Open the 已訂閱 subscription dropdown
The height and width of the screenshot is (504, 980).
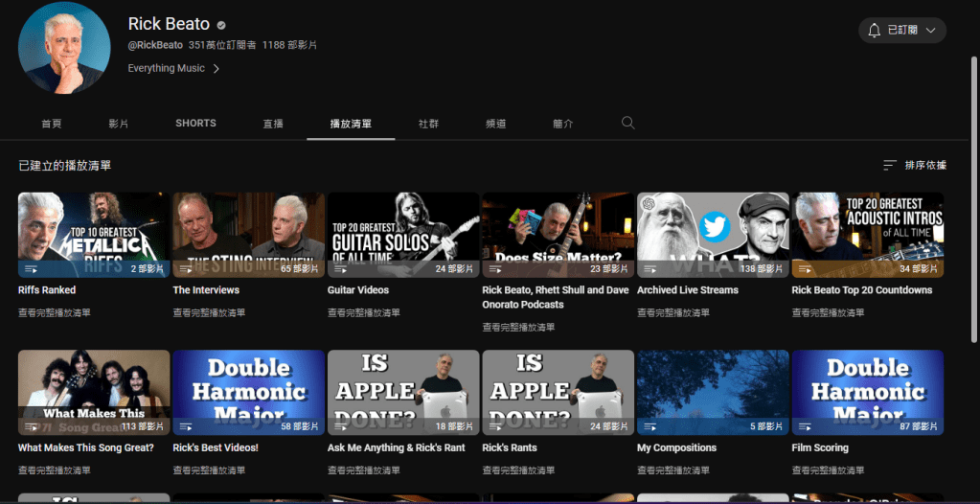click(902, 31)
